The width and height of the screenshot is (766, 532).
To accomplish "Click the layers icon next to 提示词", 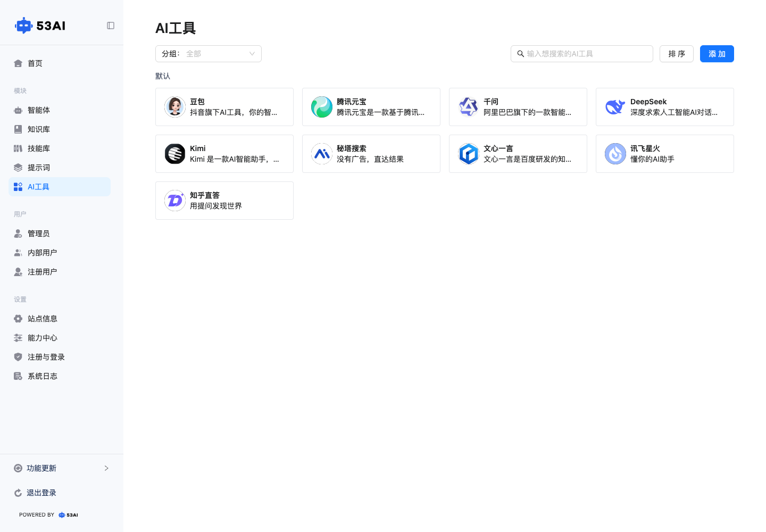I will [18, 168].
